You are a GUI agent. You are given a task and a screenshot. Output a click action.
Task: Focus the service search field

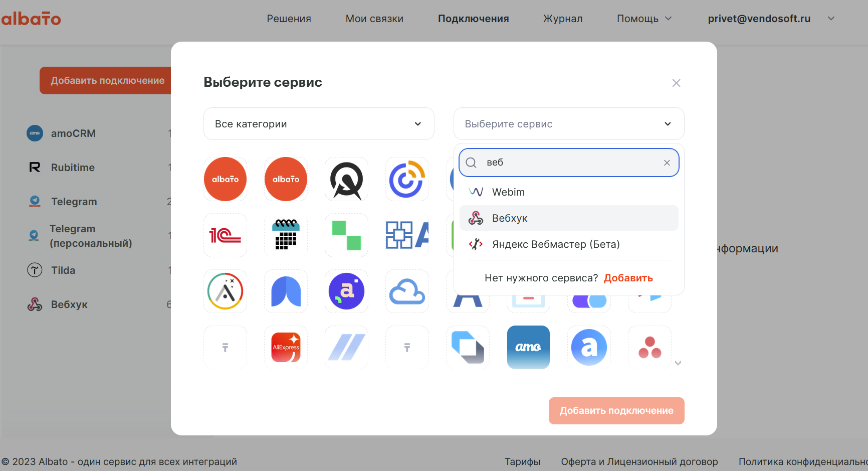(x=569, y=163)
